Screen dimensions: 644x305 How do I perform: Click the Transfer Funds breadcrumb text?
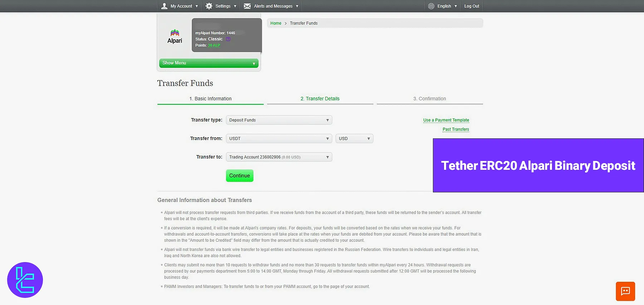tap(304, 23)
